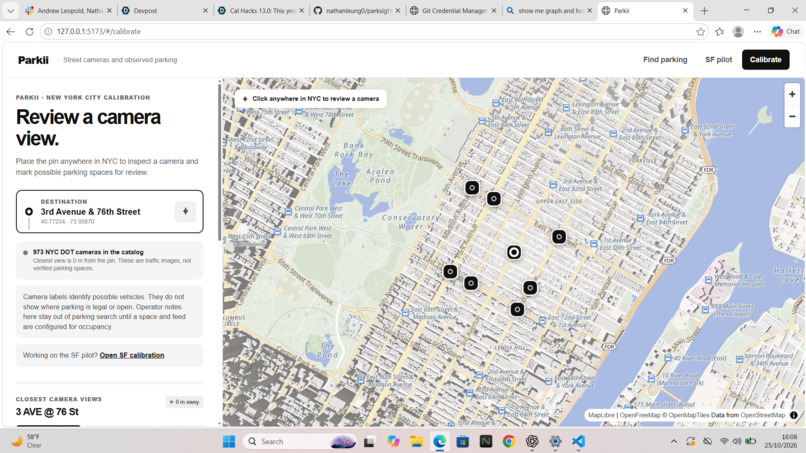Open Visual Studio Code from taskbar

click(578, 441)
